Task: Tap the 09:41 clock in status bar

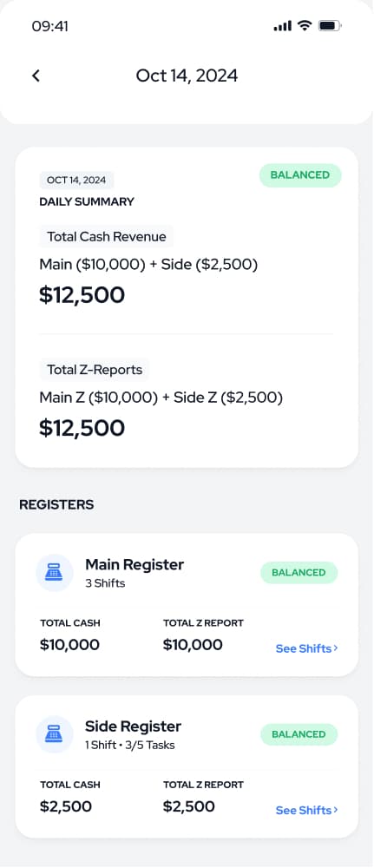Action: [49, 26]
